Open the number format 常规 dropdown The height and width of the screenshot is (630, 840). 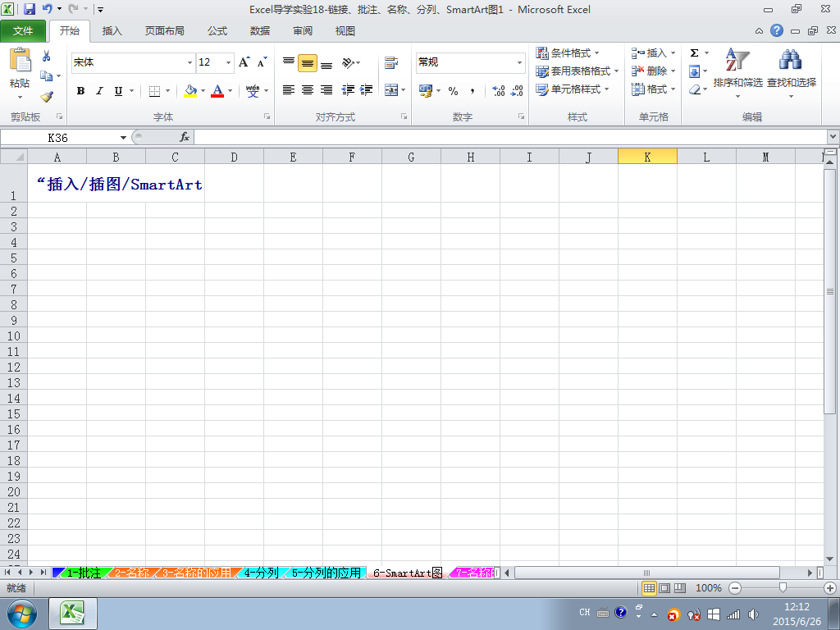519,62
